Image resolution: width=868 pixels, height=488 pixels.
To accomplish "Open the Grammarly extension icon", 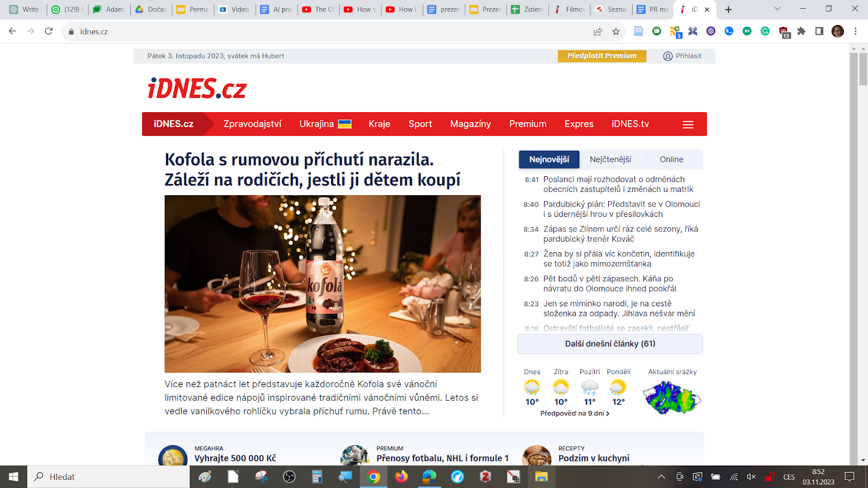I will [765, 31].
